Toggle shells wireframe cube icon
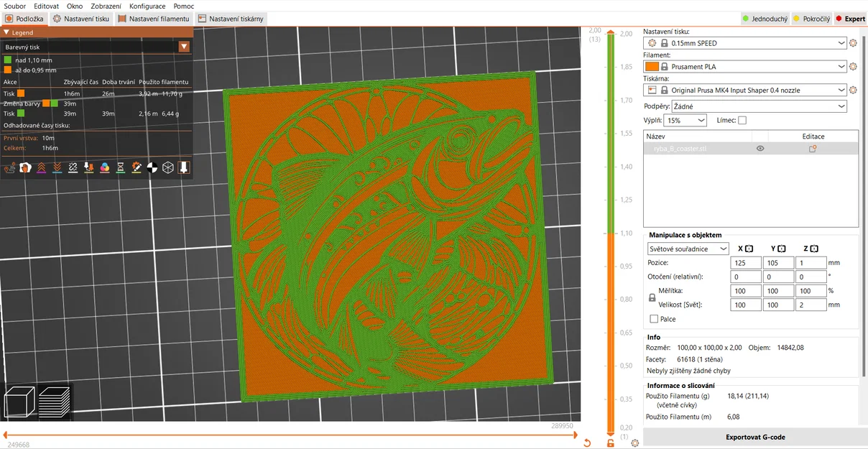 167,167
